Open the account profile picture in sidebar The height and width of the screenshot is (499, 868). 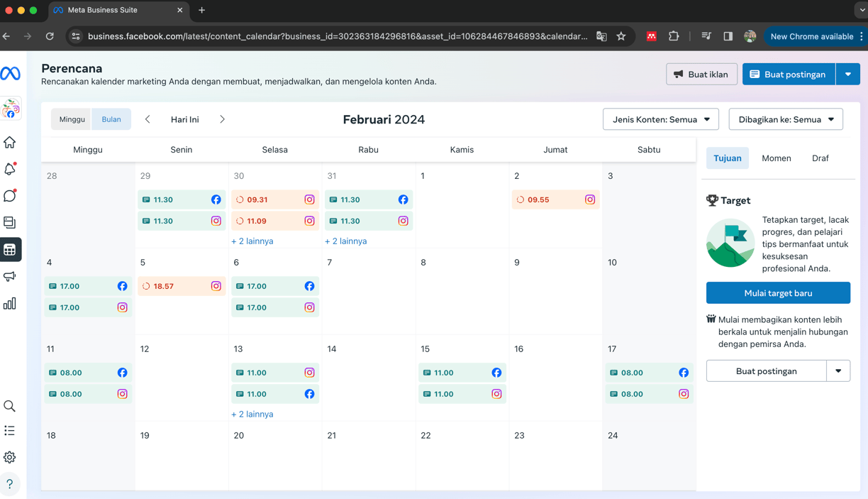(x=11, y=109)
